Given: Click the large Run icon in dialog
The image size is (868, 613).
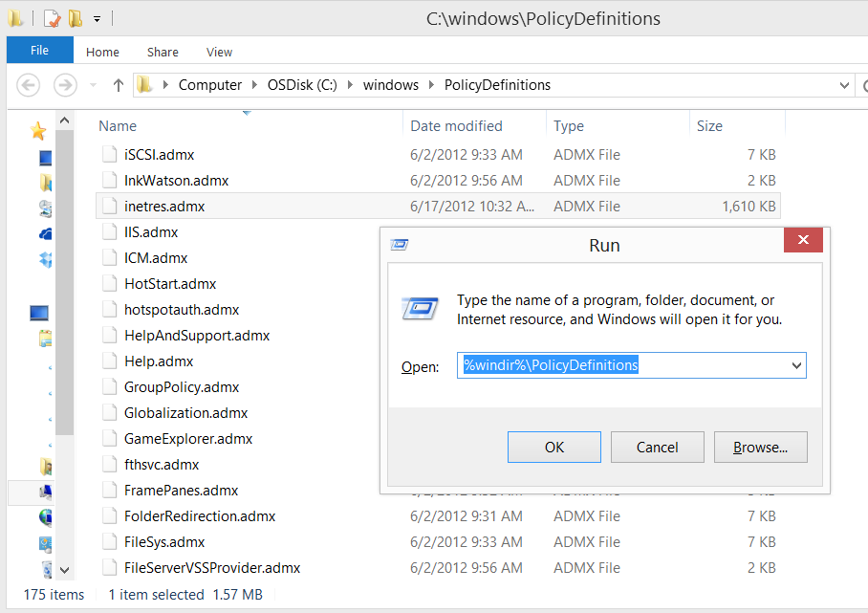Looking at the screenshot, I should click(420, 308).
